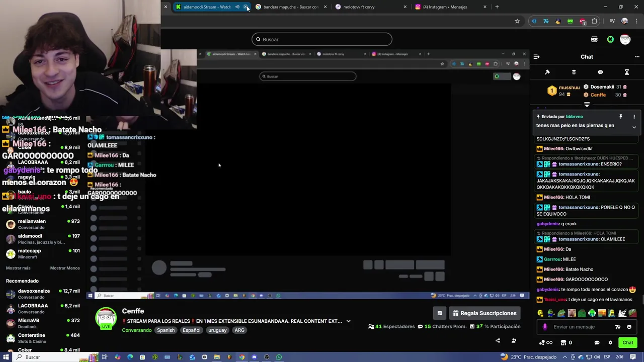The image size is (644, 362).
Task: Open chat settings gear icon
Action: click(610, 343)
